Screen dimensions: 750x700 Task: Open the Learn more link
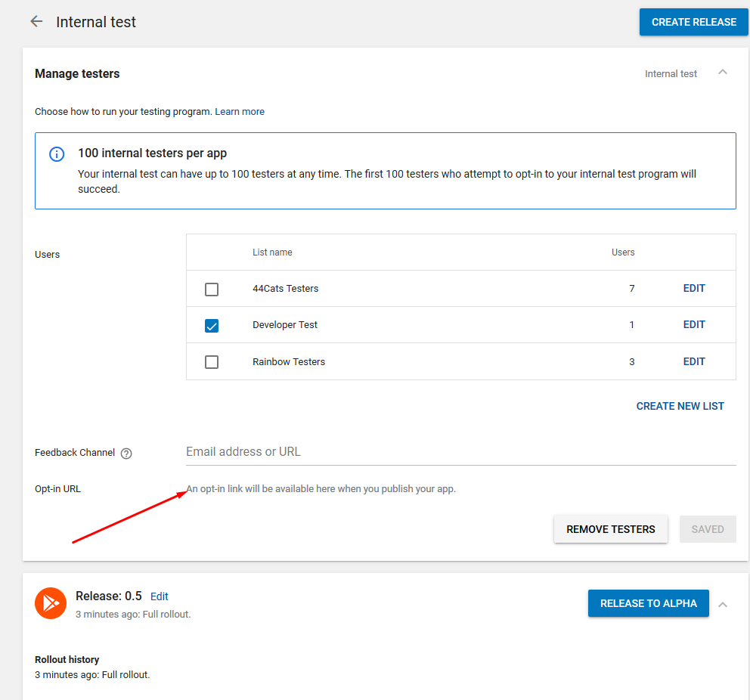pos(240,112)
